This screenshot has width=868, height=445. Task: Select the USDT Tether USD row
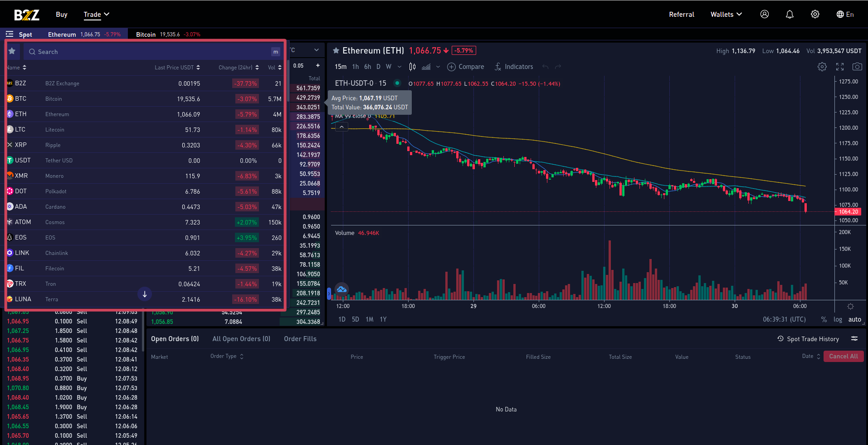click(145, 161)
